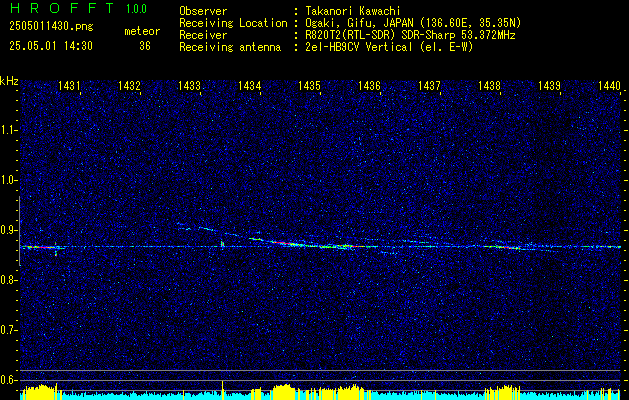The image size is (629, 400).
Task: Click the date and time 25.05.01 14:30
Action: point(51,46)
